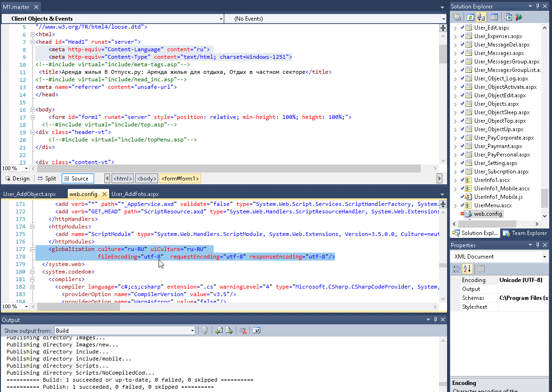The height and width of the screenshot is (392, 552).
Task: Expand the User_Messages.aspx tree node
Action: 455,53
